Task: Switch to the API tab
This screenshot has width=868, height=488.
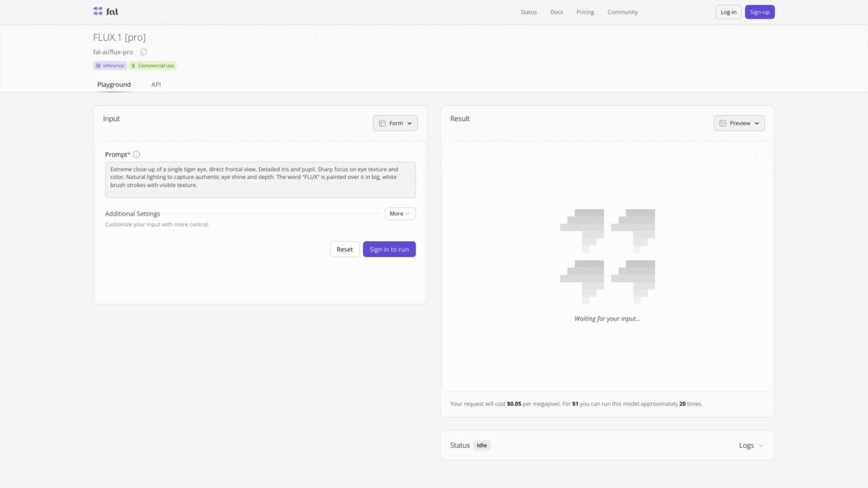Action: pyautogui.click(x=156, y=84)
